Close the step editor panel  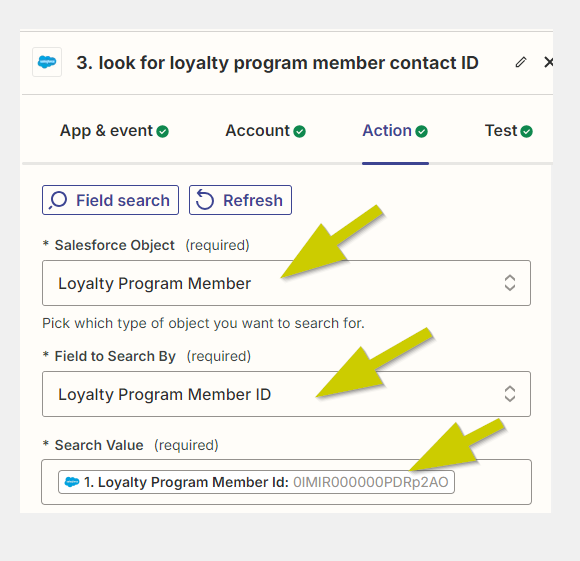pos(549,62)
